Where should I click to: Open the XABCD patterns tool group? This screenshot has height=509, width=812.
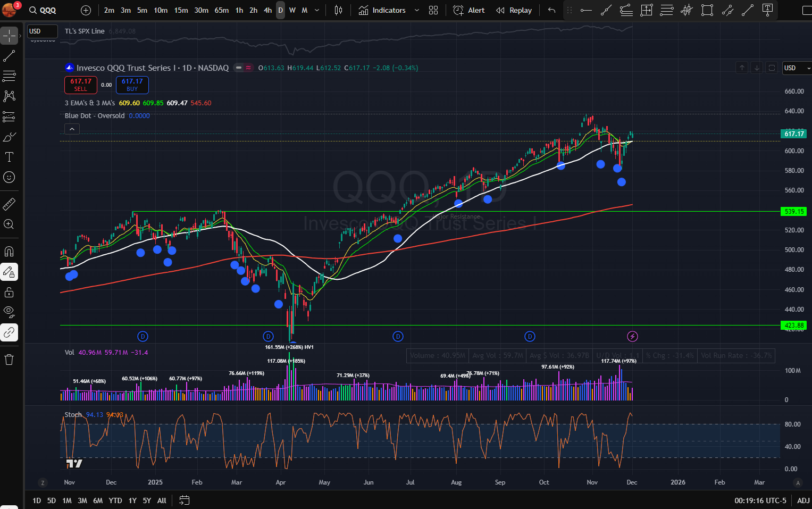point(9,96)
